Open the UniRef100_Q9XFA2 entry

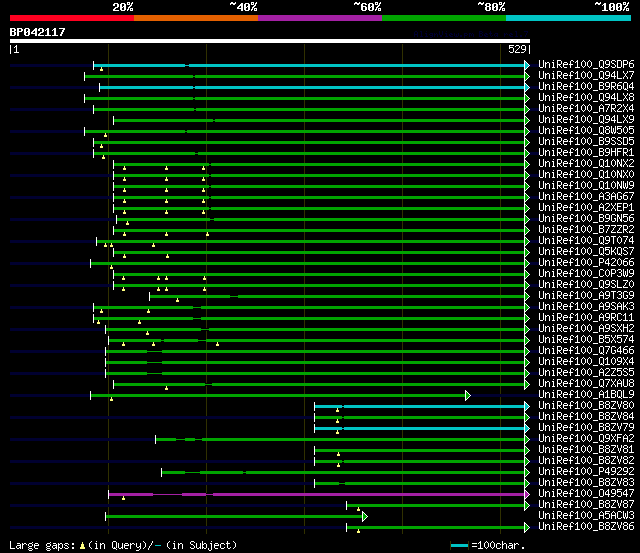586,439
